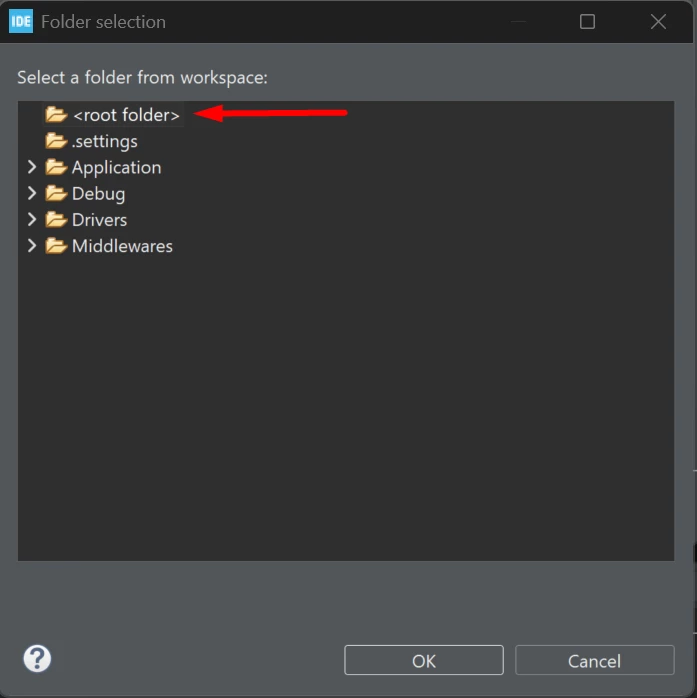697x698 pixels.
Task: Expand the Drivers folder tree
Action: point(32,219)
